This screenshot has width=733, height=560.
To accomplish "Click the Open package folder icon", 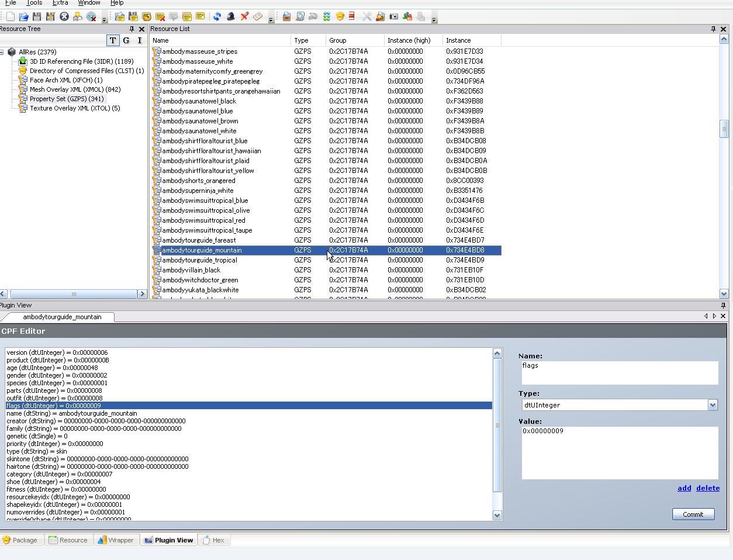I will point(23,16).
